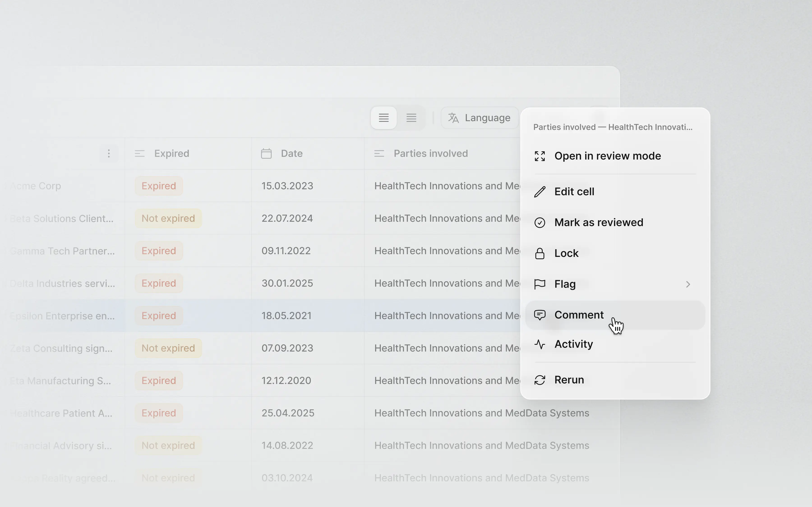The width and height of the screenshot is (812, 507).
Task: Select Open in review mode
Action: coord(607,156)
